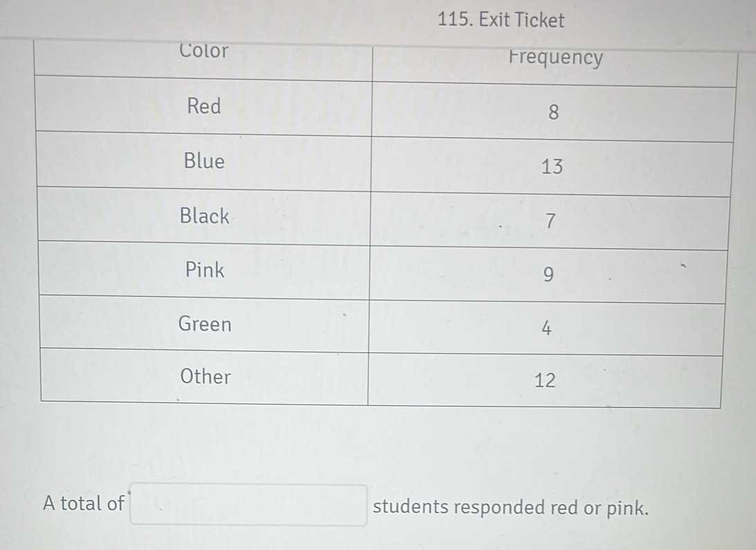The width and height of the screenshot is (756, 550).
Task: Select the "Frequency" column header
Action: 556,58
